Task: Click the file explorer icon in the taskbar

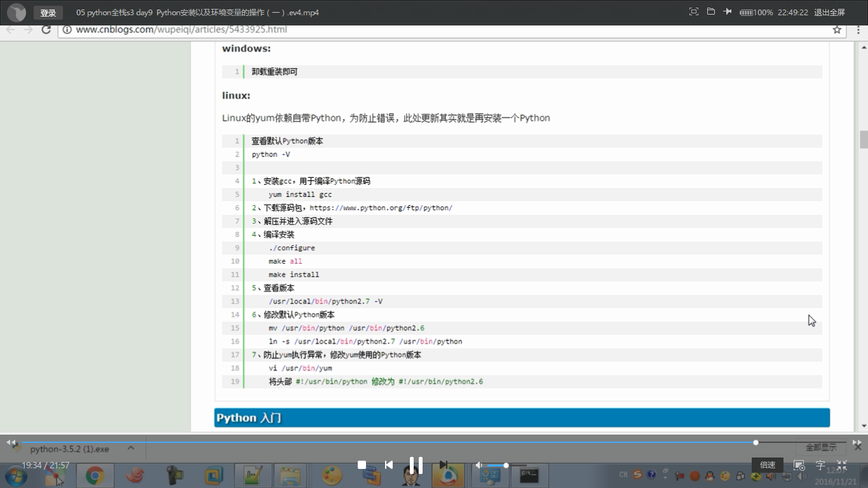Action: click(290, 475)
